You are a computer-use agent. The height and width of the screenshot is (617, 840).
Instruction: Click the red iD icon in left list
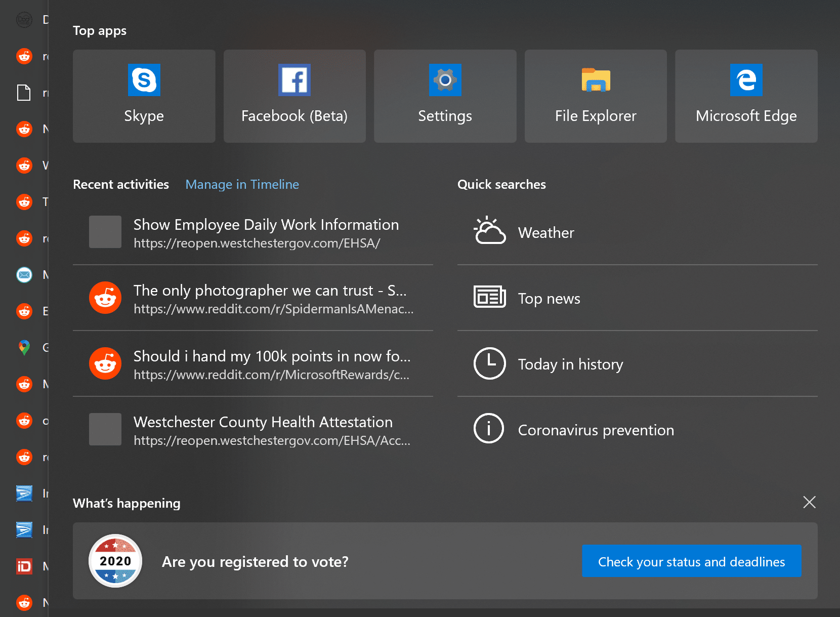tap(24, 566)
